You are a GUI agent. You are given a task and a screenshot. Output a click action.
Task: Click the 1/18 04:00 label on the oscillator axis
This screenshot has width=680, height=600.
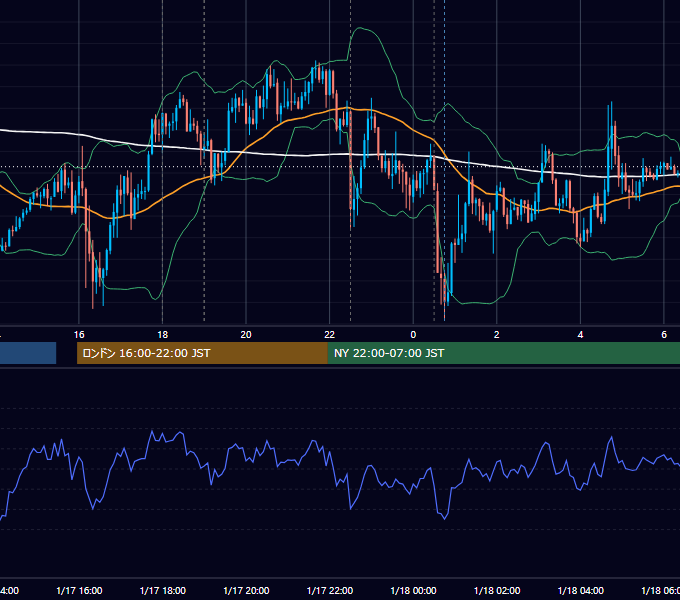point(580,591)
